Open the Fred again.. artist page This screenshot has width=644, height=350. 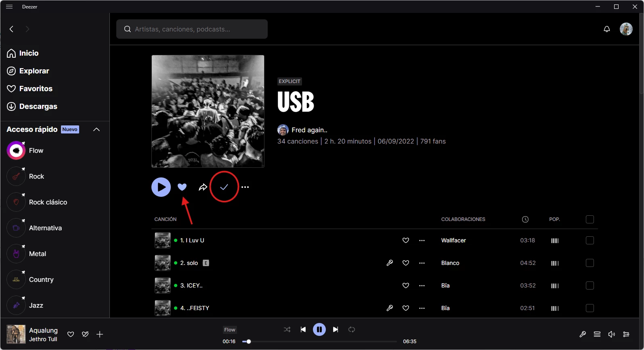click(309, 130)
